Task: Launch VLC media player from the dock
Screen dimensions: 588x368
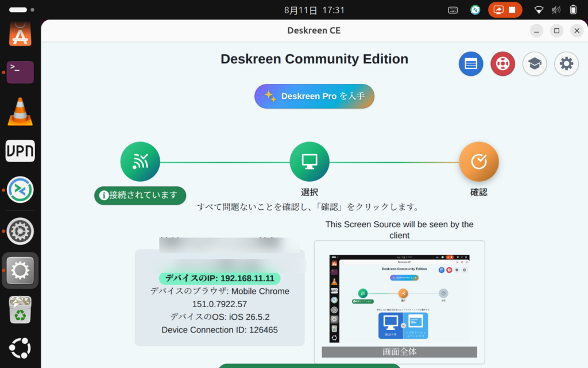Action: pos(20,112)
